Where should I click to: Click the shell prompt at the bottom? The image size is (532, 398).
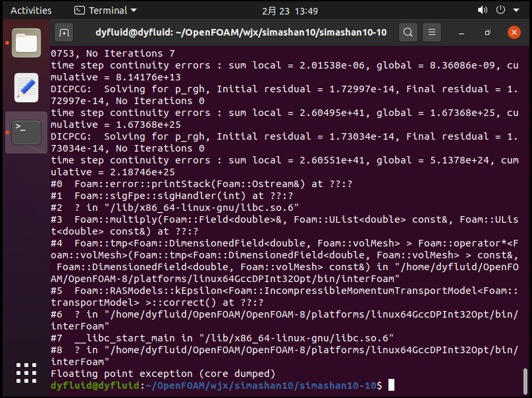point(217,385)
